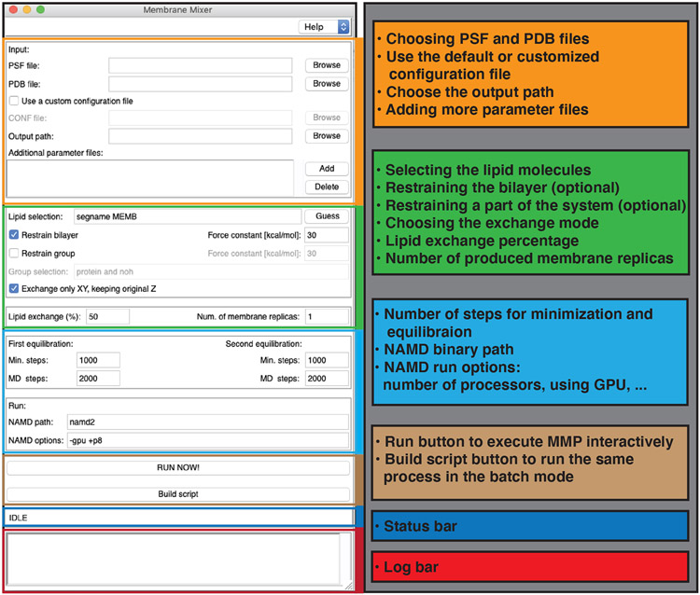Image resolution: width=700 pixels, height=595 pixels.
Task: Click the NAMD path input field
Action: click(x=207, y=422)
